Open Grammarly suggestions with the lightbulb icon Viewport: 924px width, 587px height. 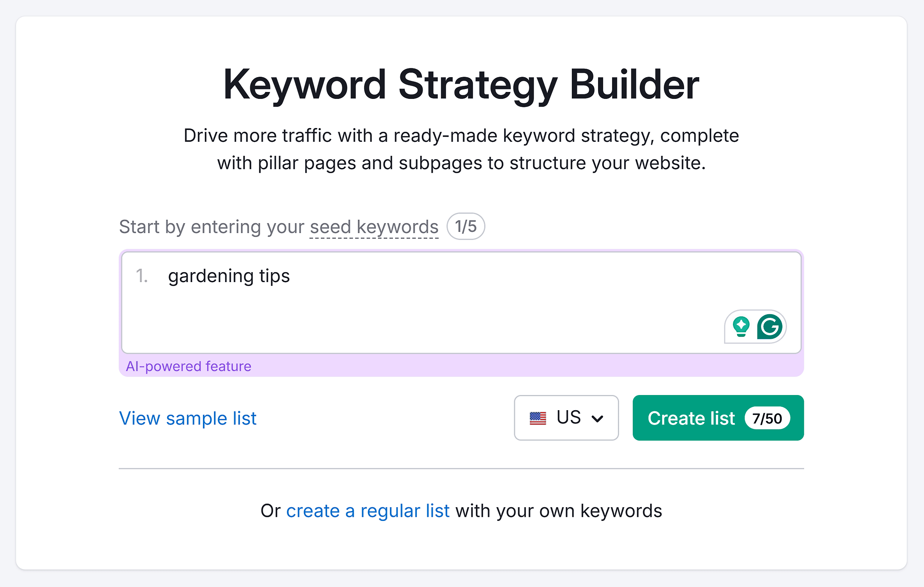pyautogui.click(x=741, y=327)
